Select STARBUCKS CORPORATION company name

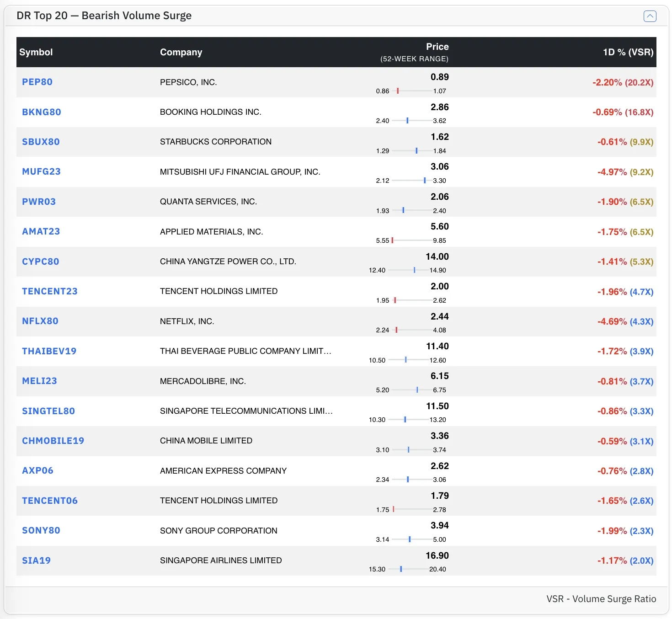(x=216, y=142)
